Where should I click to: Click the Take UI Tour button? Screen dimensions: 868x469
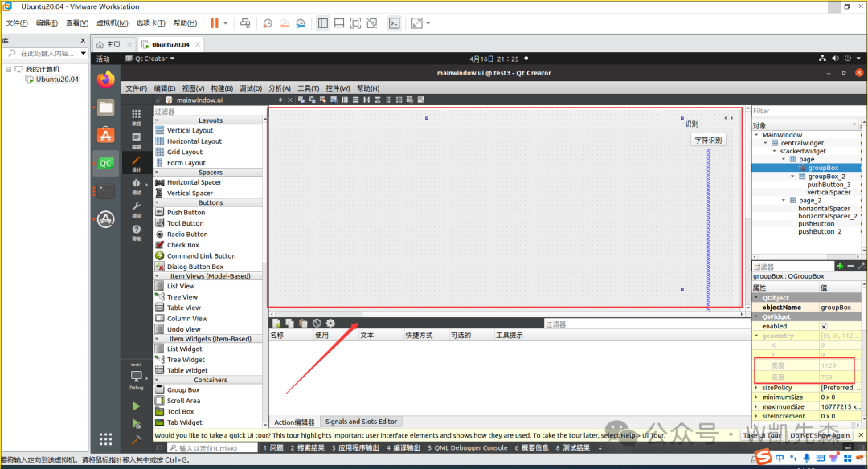762,435
